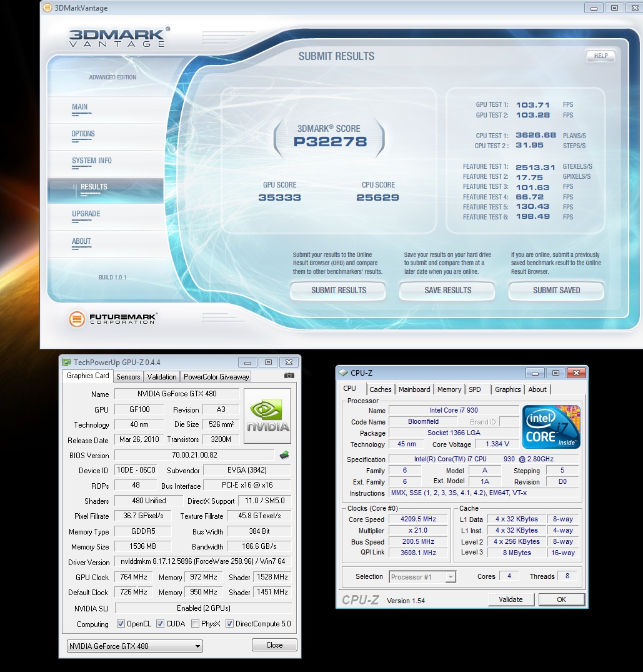Open the Memory tab in CPU-Z
The width and height of the screenshot is (643, 672).
[449, 389]
